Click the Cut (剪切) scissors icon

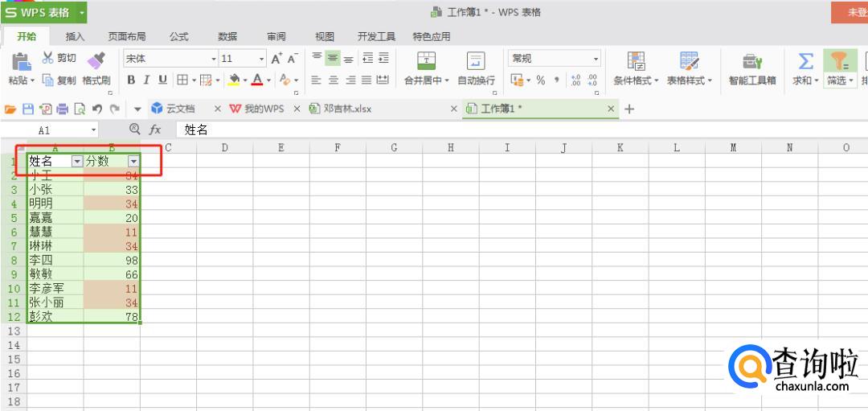point(48,58)
